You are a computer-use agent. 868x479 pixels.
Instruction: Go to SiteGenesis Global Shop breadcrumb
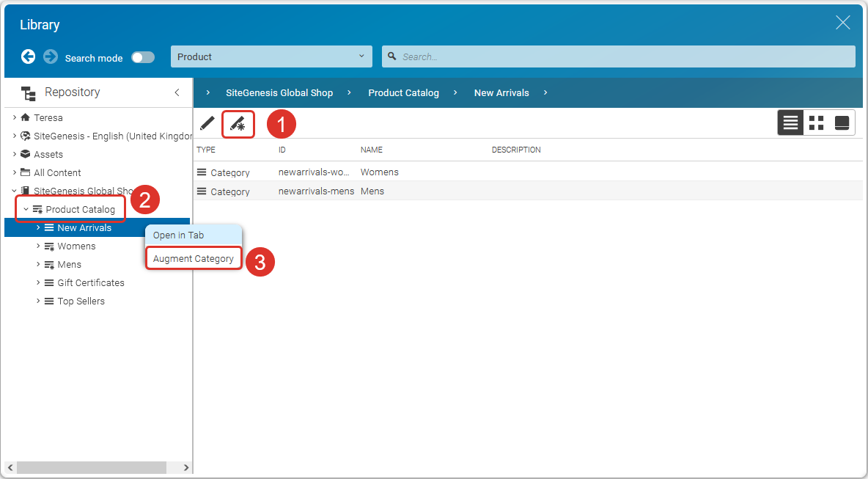279,92
